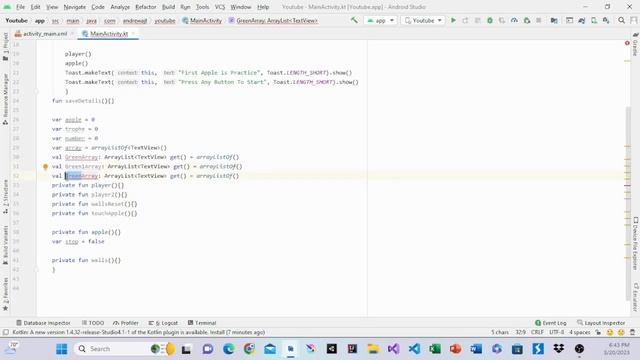Click the Kotlin plugin update notification text
Image resolution: width=640 pixels, height=360 pixels.
tap(139, 332)
